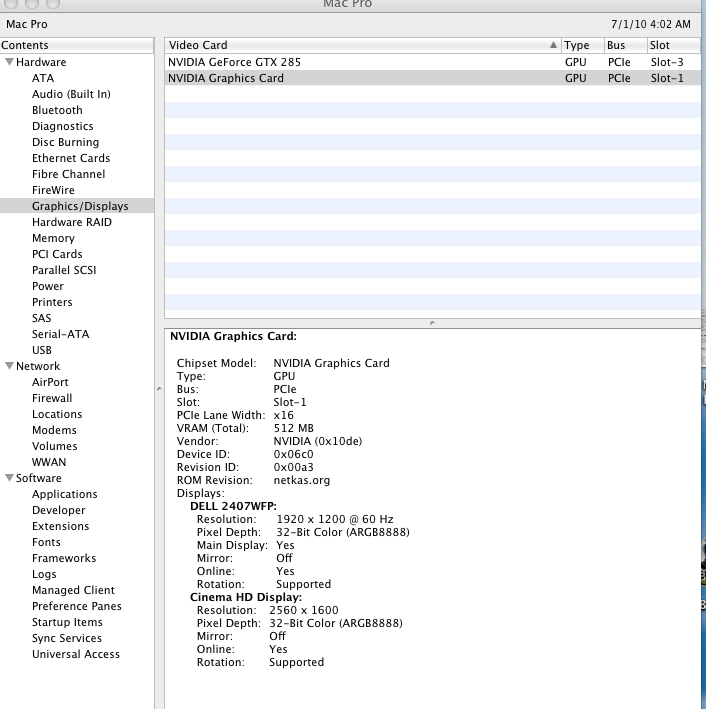Select Modems item

point(54,430)
